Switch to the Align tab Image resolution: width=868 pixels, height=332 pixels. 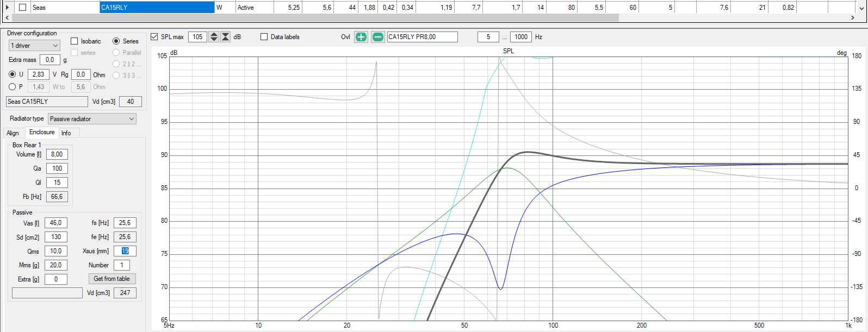(x=13, y=133)
